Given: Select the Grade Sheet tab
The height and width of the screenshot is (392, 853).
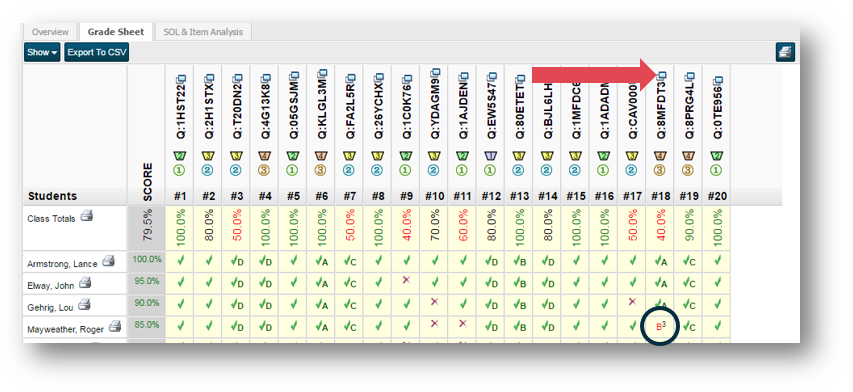Looking at the screenshot, I should [x=116, y=32].
